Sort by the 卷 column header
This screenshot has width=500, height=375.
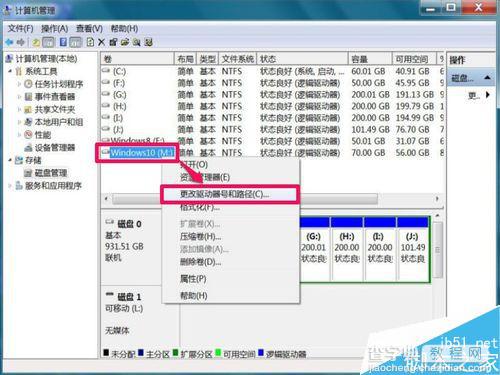pos(137,59)
